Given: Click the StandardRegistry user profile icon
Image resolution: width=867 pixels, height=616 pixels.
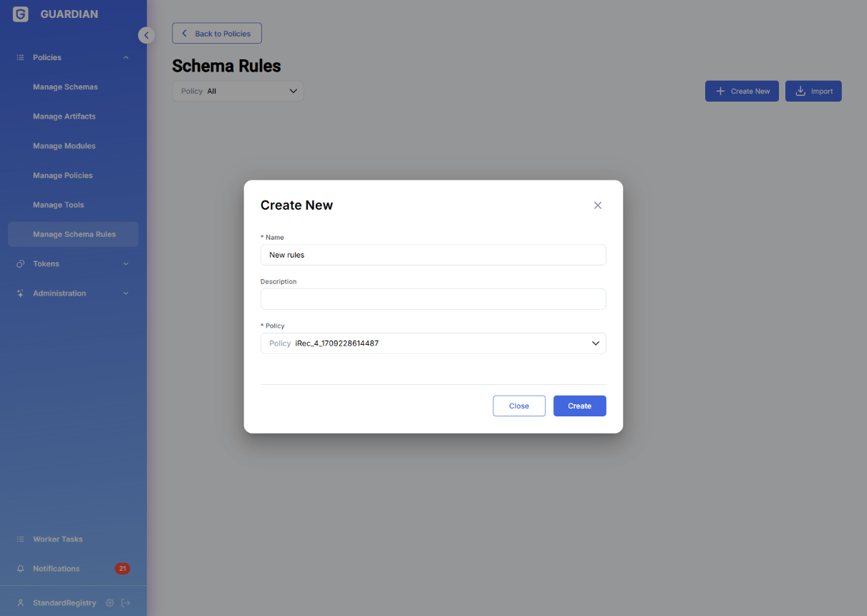Looking at the screenshot, I should tap(21, 603).
